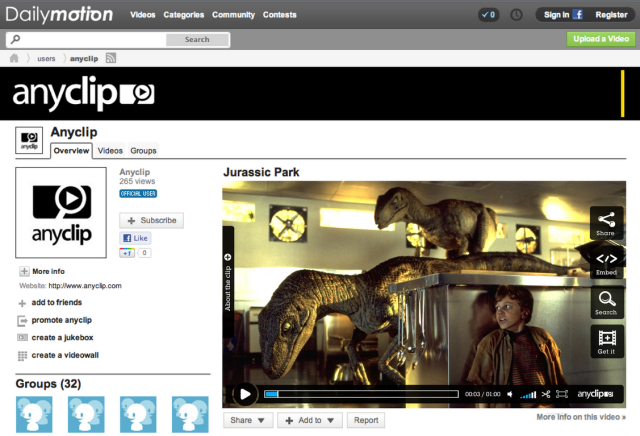
Task: Click the Upload a Video button
Action: coord(601,39)
